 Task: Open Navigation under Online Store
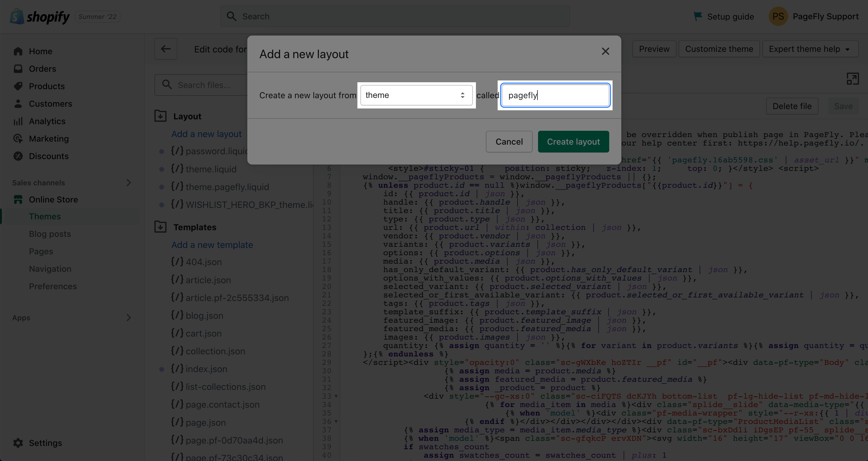(50, 269)
